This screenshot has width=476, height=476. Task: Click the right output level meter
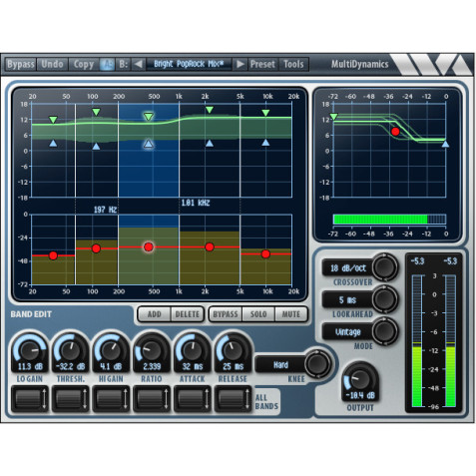point(450,341)
